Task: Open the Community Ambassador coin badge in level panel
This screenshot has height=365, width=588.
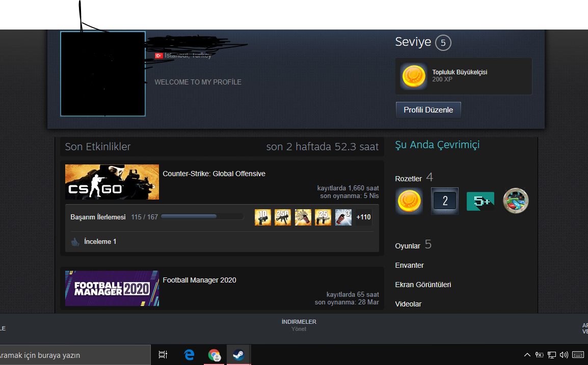Action: pos(414,76)
